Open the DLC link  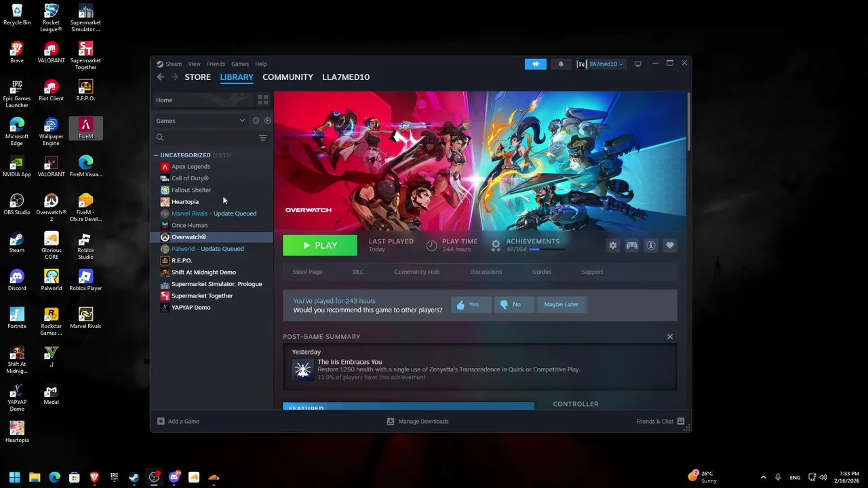click(x=358, y=272)
